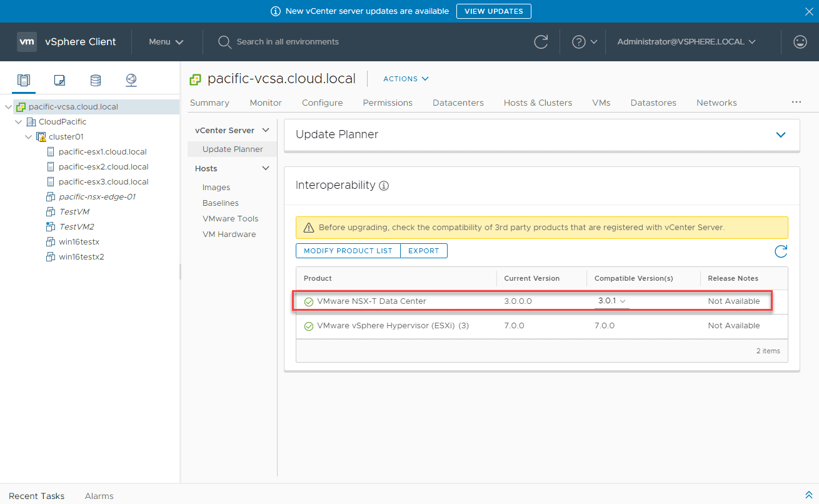Collapse the Update Planner section chevron
The image size is (819, 504).
click(x=780, y=134)
